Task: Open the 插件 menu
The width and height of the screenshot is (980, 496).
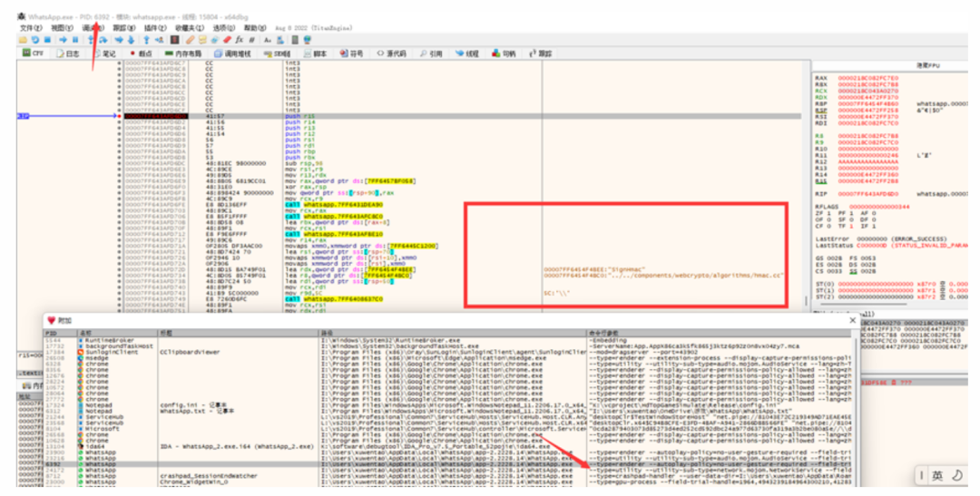Action: pos(154,28)
